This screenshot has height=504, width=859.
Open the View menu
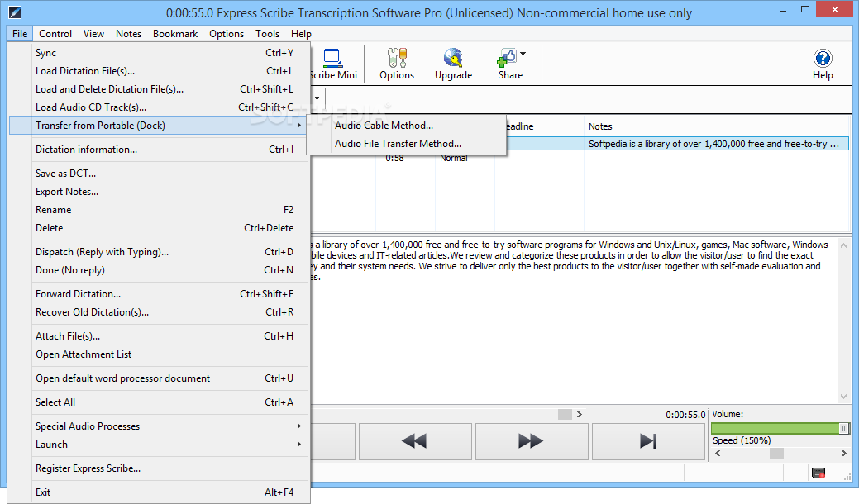point(93,33)
